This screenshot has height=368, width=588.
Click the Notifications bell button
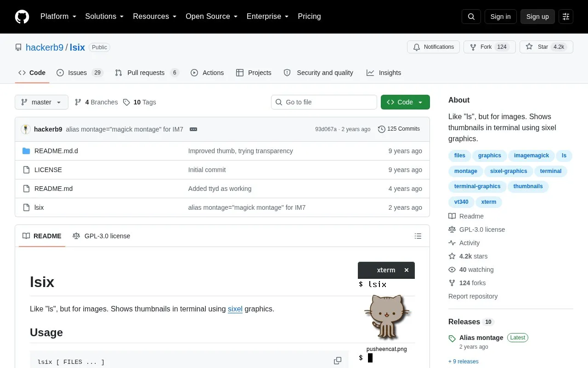433,47
